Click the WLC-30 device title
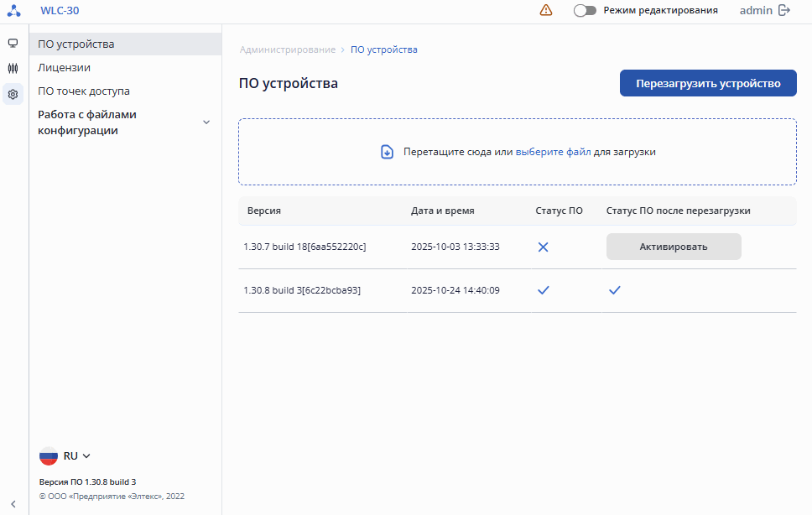812x515 pixels. [60, 11]
